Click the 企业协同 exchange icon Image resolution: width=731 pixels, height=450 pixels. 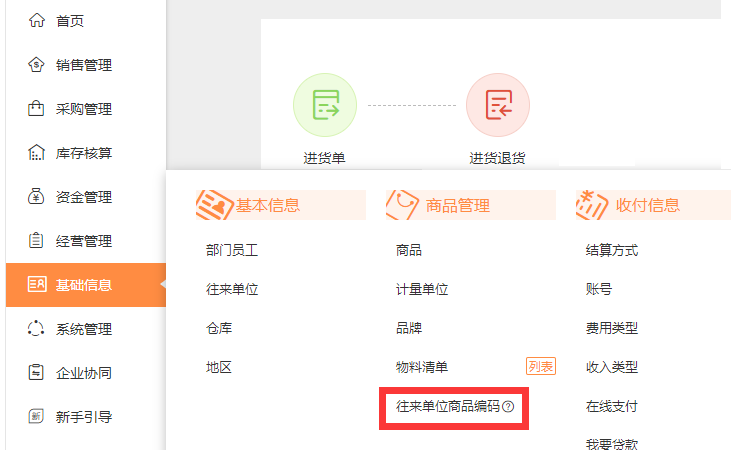click(36, 373)
